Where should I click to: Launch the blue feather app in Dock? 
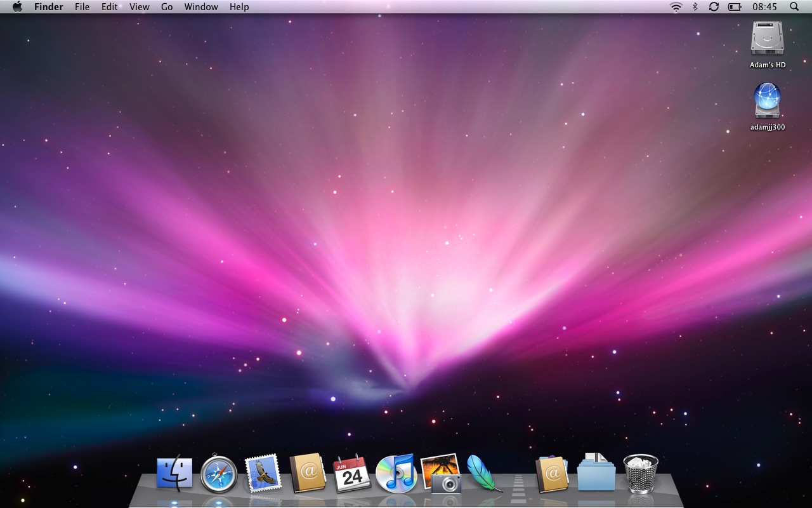(x=483, y=474)
